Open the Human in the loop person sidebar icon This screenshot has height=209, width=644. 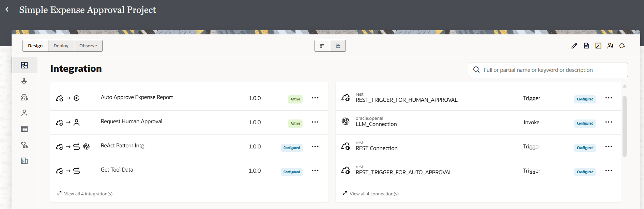pyautogui.click(x=24, y=113)
